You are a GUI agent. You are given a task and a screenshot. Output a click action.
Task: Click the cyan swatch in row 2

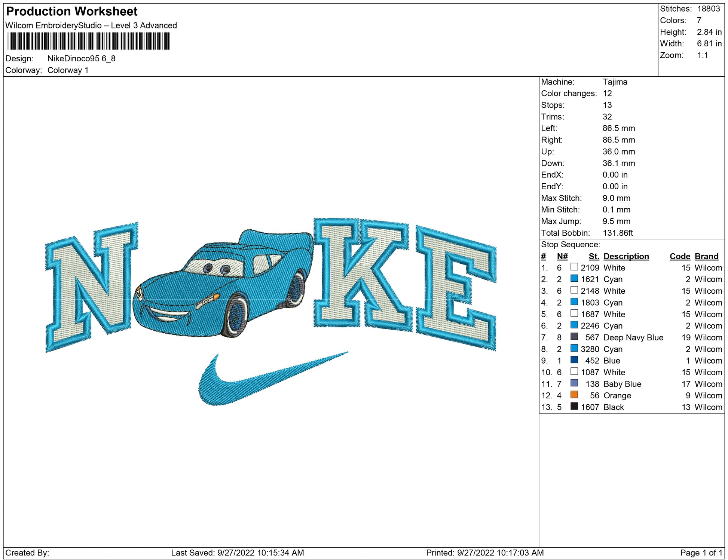574,278
